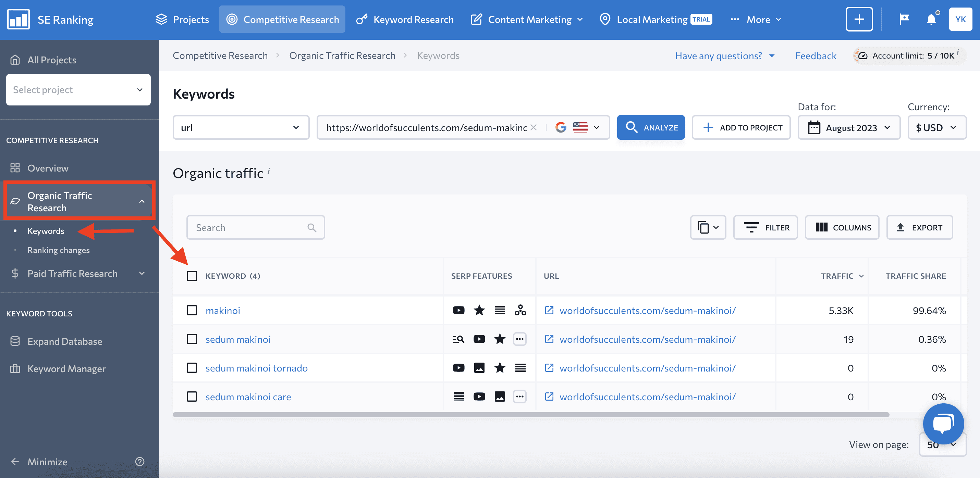Click image SERP icon for sedum makinoi tornado

pyautogui.click(x=479, y=368)
